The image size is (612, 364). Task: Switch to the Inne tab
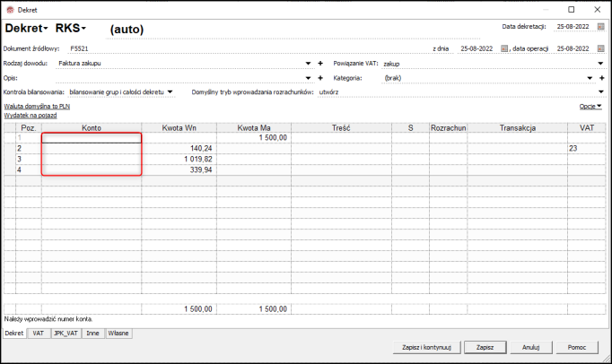(x=92, y=334)
